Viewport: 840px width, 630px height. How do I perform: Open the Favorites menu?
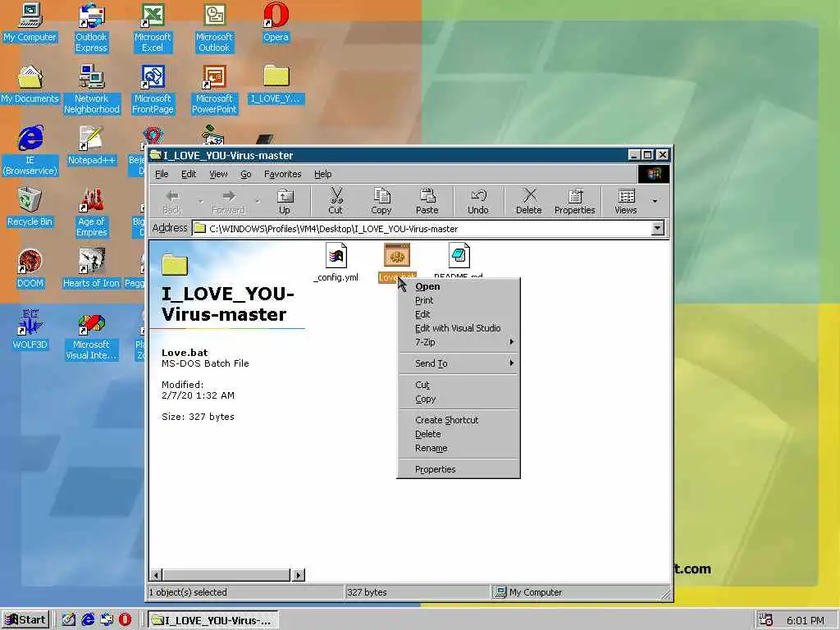[282, 174]
